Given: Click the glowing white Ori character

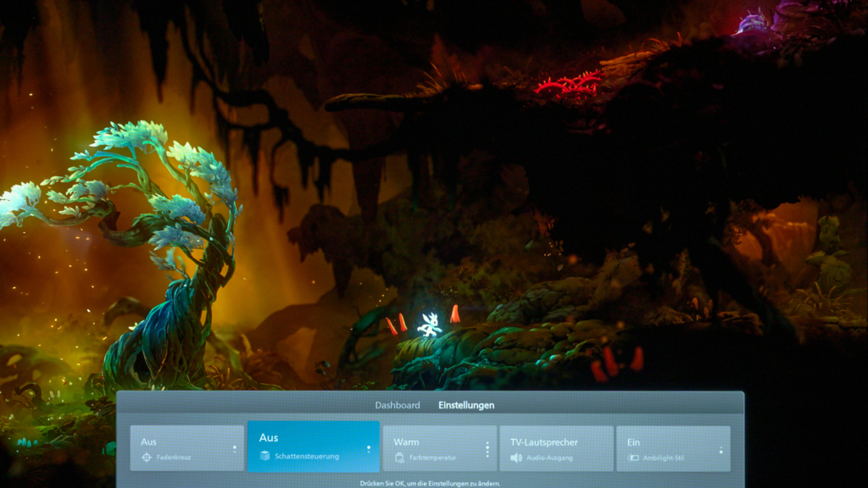Looking at the screenshot, I should (x=430, y=324).
